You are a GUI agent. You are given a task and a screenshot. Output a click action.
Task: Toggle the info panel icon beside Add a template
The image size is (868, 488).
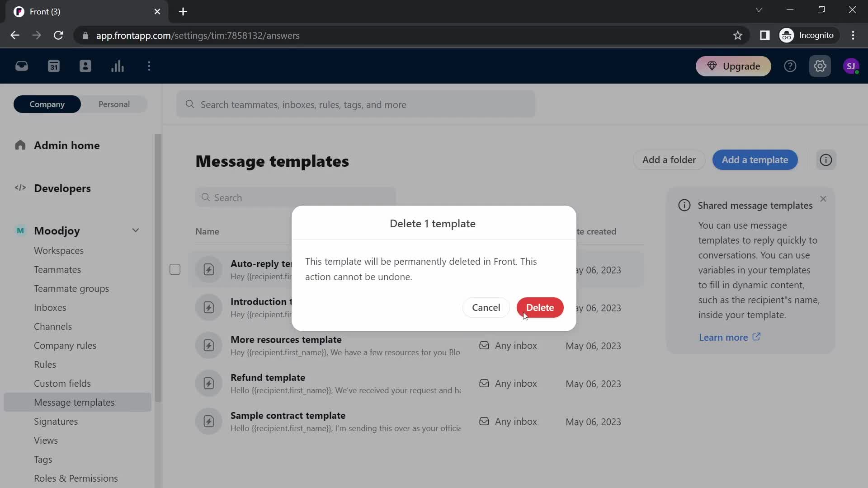pyautogui.click(x=826, y=160)
